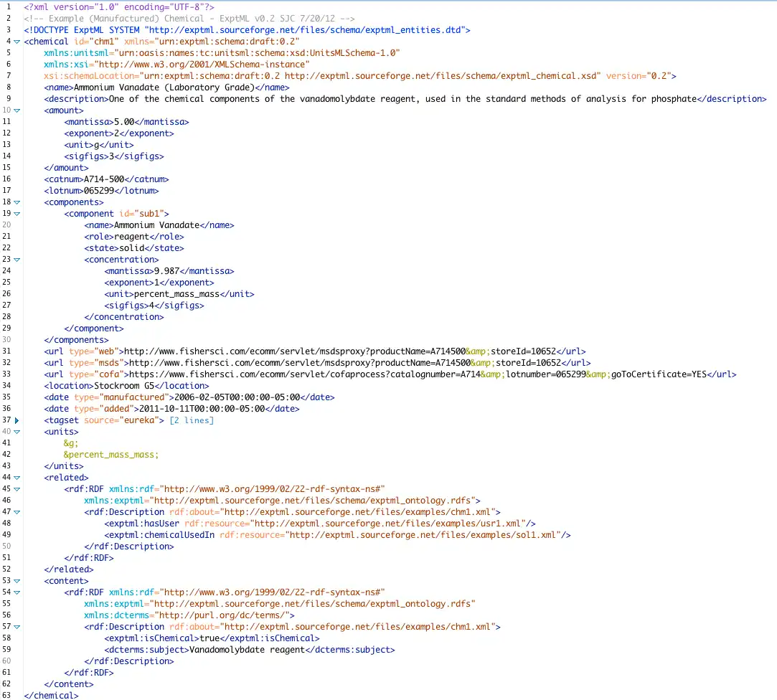Collapse the rdf:RDF fold on line 54
The height and width of the screenshot is (700, 777).
click(17, 592)
